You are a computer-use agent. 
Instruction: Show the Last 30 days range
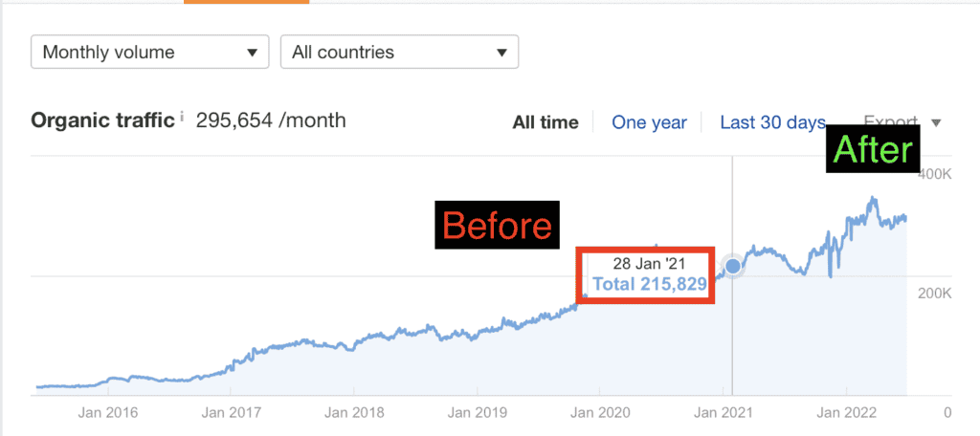pyautogui.click(x=772, y=122)
